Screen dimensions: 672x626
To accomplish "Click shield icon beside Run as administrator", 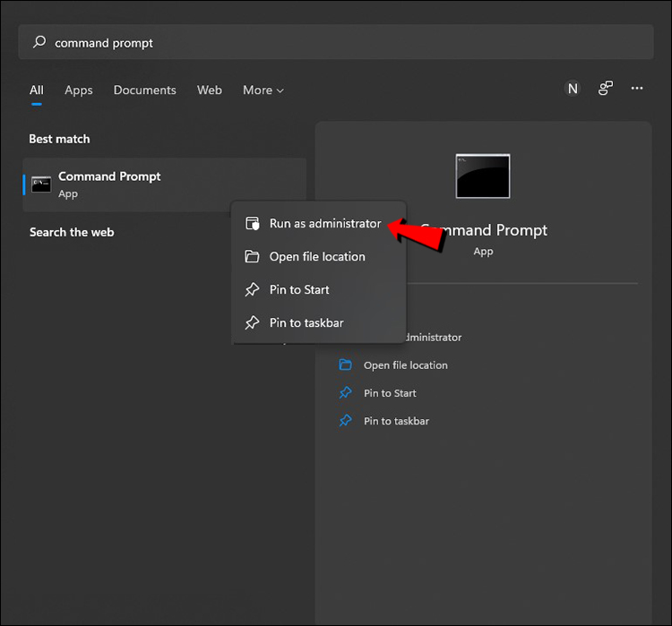I will coord(253,223).
